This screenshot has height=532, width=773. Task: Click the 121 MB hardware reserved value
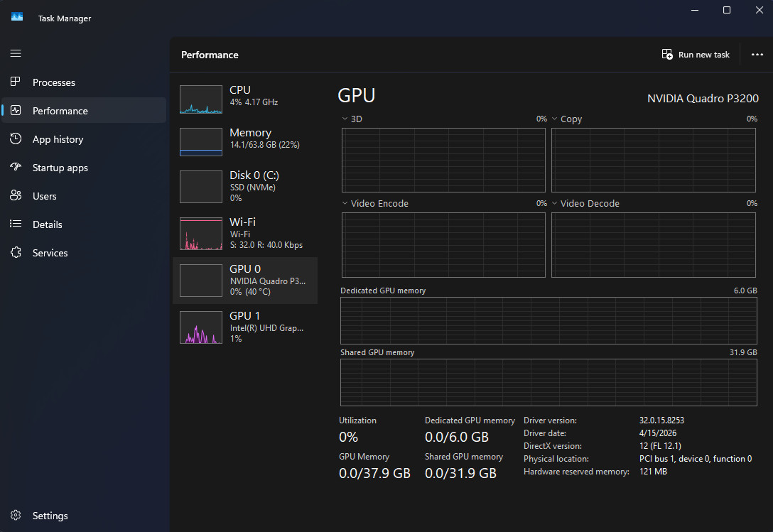653,472
